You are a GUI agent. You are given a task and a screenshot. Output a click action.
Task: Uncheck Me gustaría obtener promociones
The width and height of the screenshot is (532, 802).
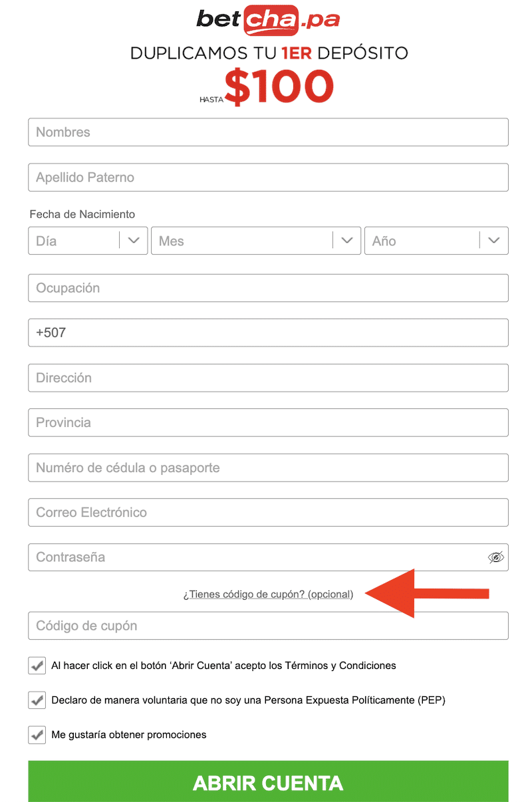(37, 735)
